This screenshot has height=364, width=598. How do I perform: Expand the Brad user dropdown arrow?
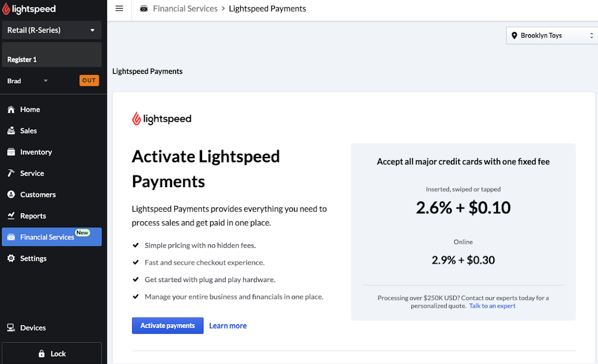coord(46,81)
